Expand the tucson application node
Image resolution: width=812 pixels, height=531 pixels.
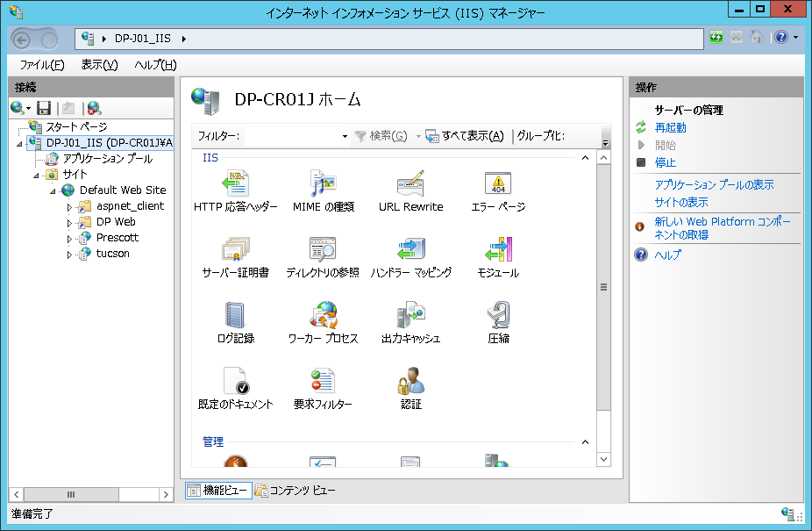pos(69,255)
